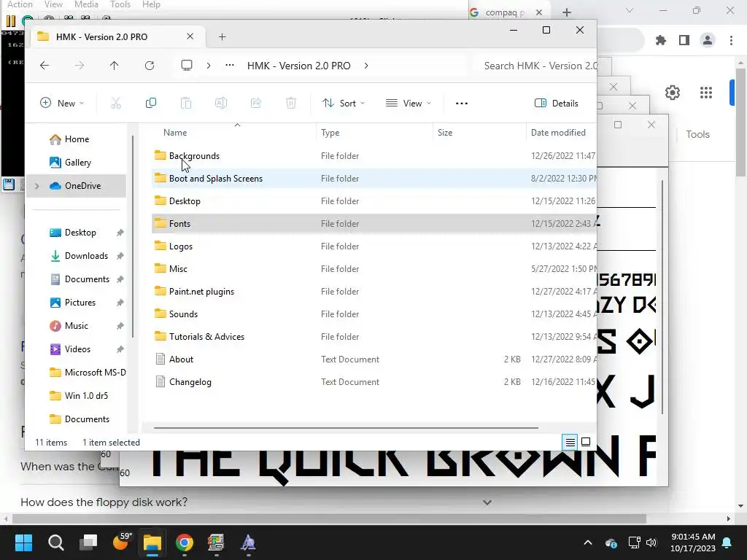
Task: Open Windows Start menu
Action: click(23, 542)
